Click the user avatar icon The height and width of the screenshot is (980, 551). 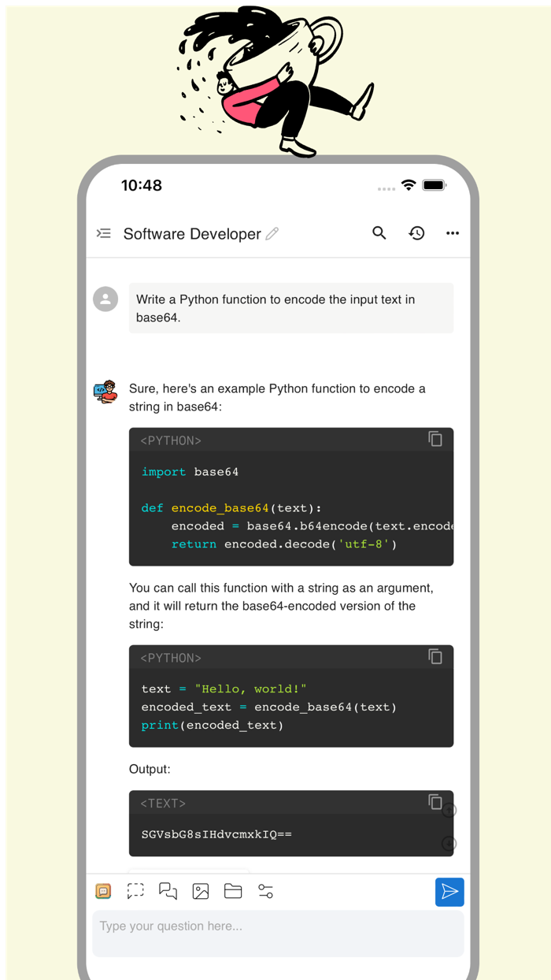[105, 299]
